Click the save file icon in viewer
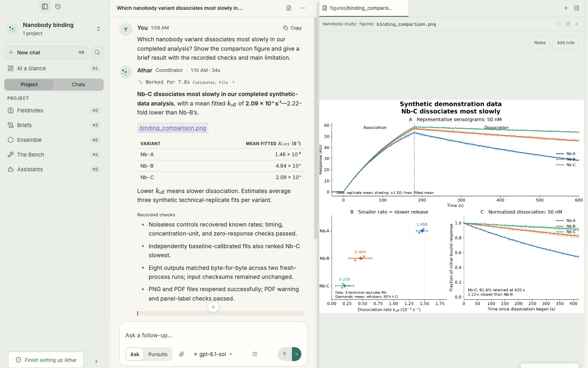 click(559, 24)
